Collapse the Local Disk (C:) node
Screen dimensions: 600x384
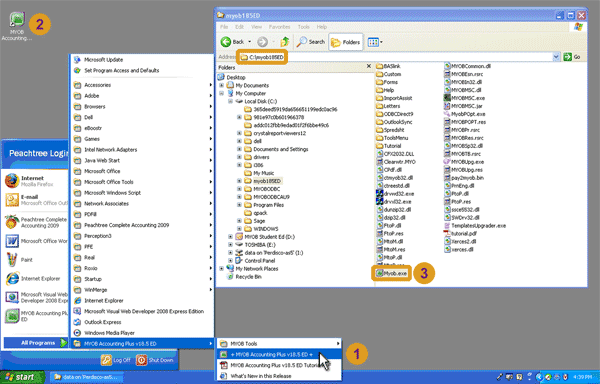coord(230,101)
